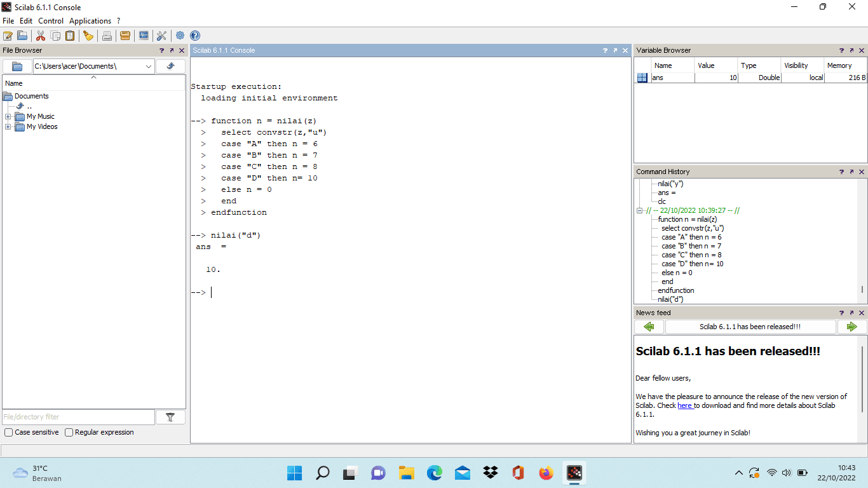This screenshot has height=488, width=868.
Task: Click the Copy toolbar icon
Action: click(x=55, y=36)
